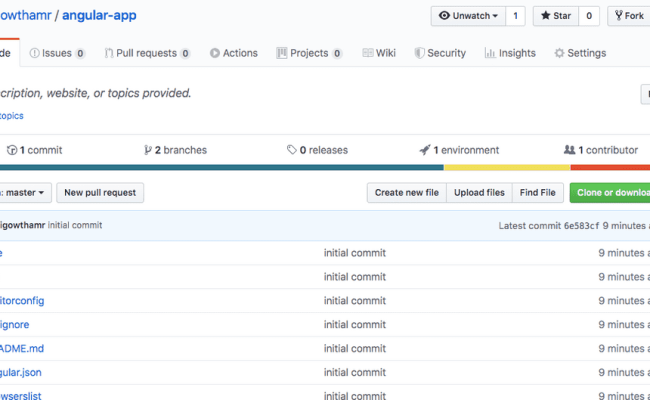View the 2 branches
The width and height of the screenshot is (650, 400).
(x=175, y=150)
